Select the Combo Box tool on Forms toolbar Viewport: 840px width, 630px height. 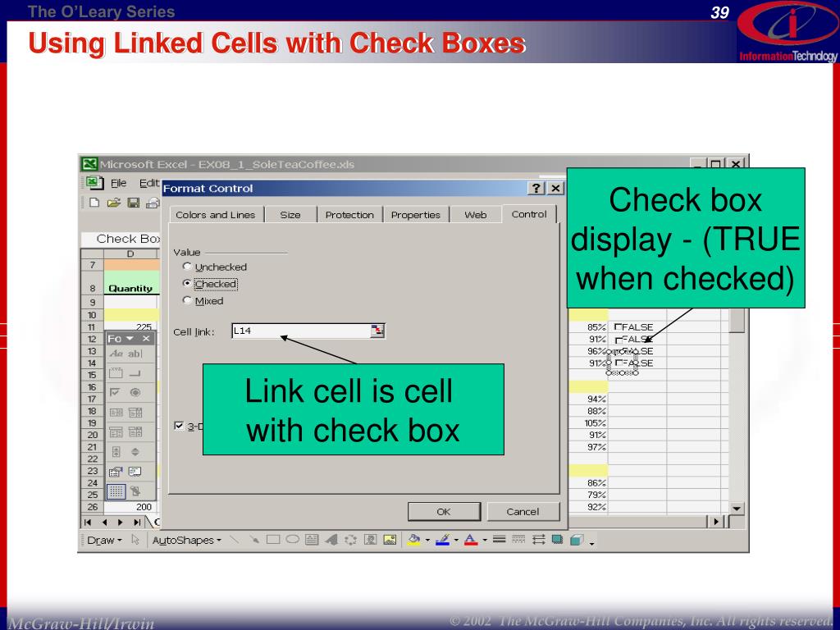135,412
